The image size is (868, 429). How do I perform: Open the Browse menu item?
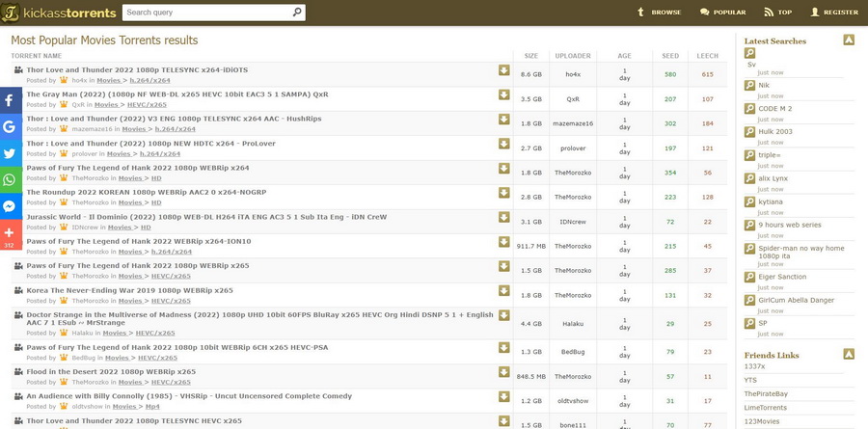pyautogui.click(x=659, y=13)
